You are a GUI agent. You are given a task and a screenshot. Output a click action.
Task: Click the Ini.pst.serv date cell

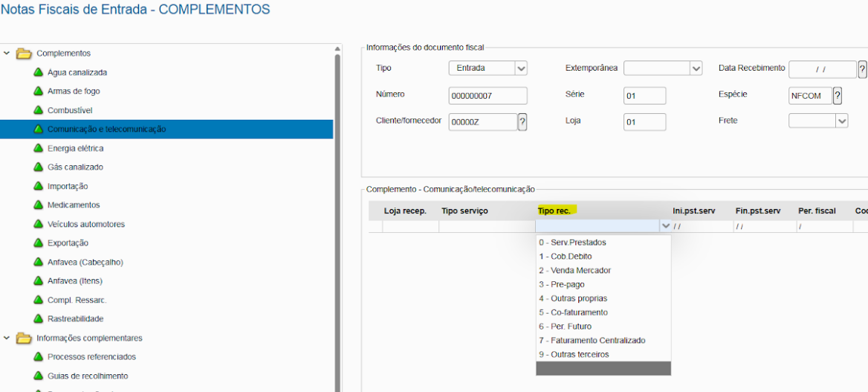702,226
